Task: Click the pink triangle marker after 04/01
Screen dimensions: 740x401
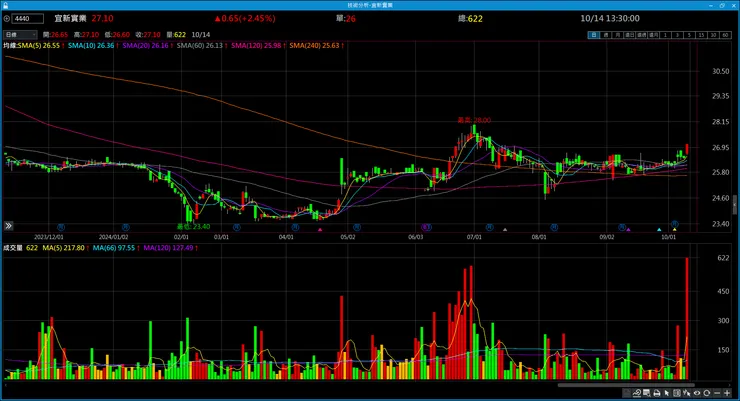Action: click(x=320, y=230)
